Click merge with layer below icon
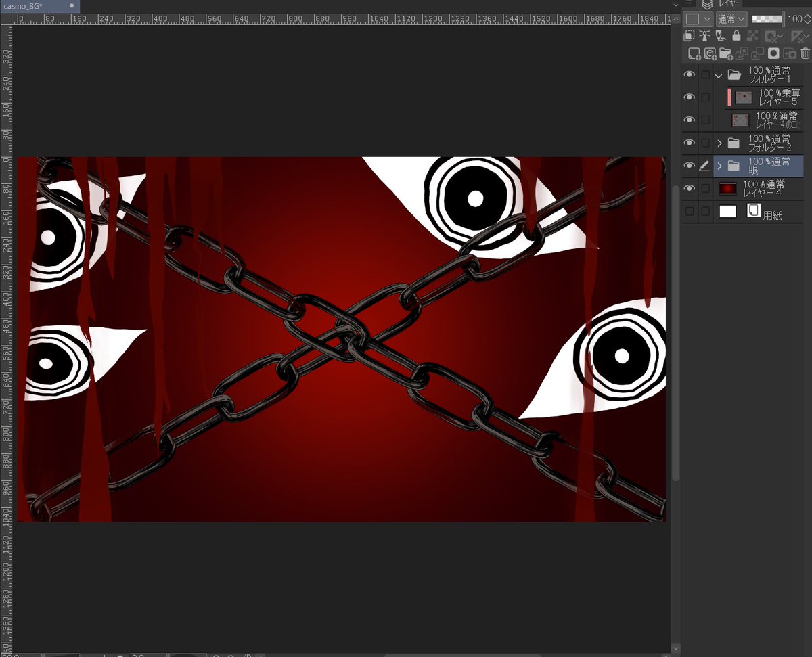Viewport: 812px width, 657px height. click(x=757, y=53)
